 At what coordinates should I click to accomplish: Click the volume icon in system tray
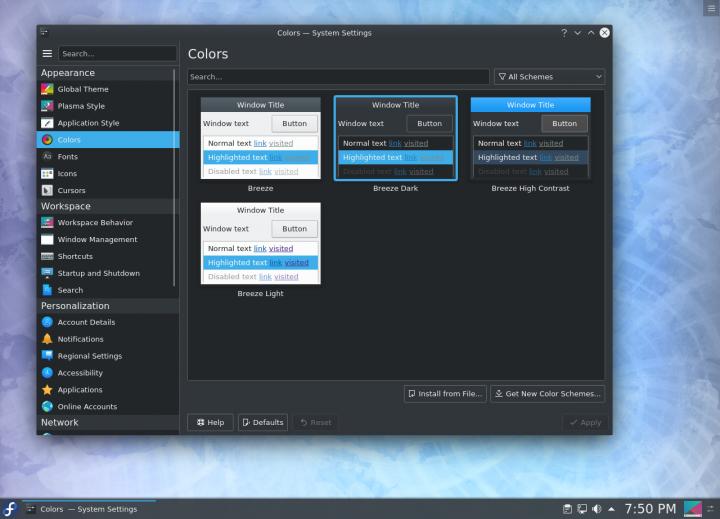[596, 508]
